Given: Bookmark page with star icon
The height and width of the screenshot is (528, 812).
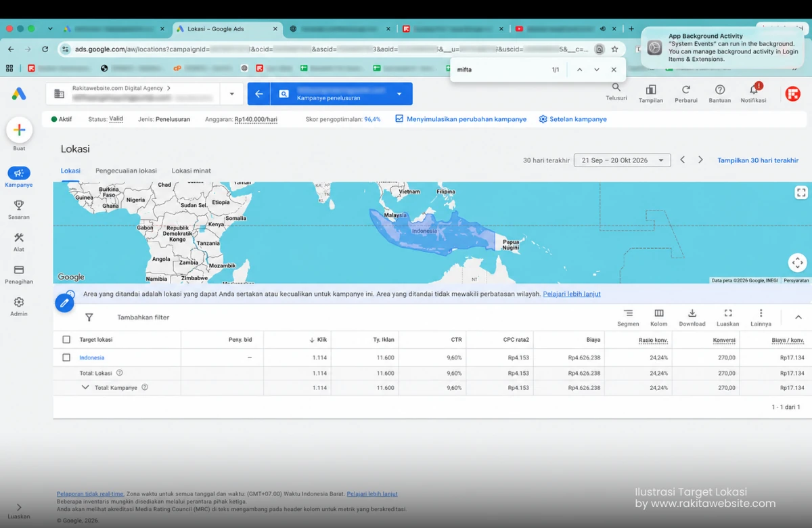Looking at the screenshot, I should [614, 49].
